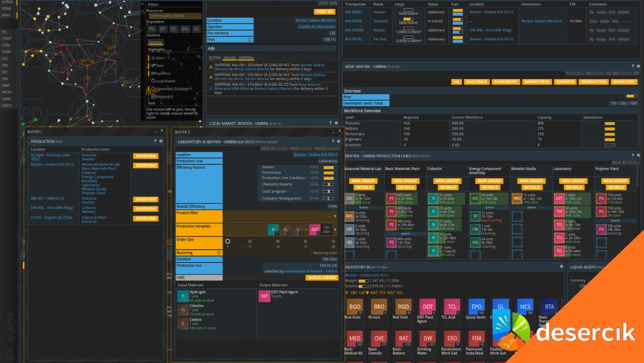Open the Production template dropdown
Viewport: 644px width, 363px height.
coord(335,229)
